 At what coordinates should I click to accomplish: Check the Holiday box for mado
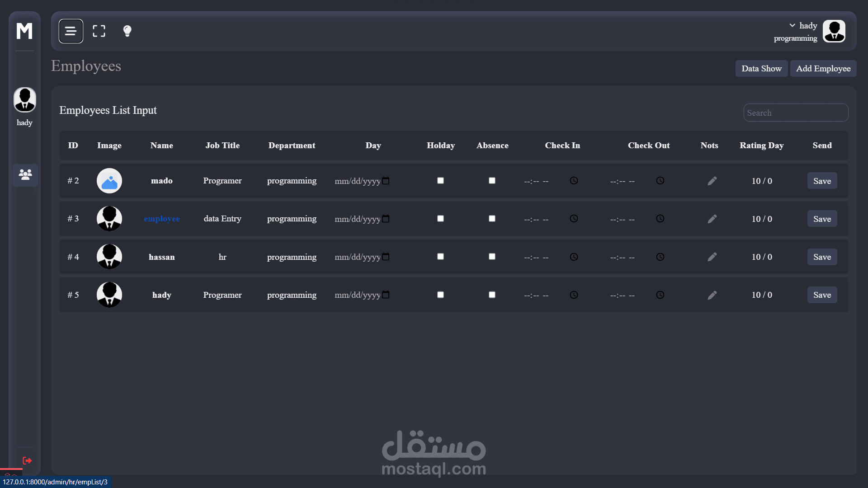click(x=440, y=181)
